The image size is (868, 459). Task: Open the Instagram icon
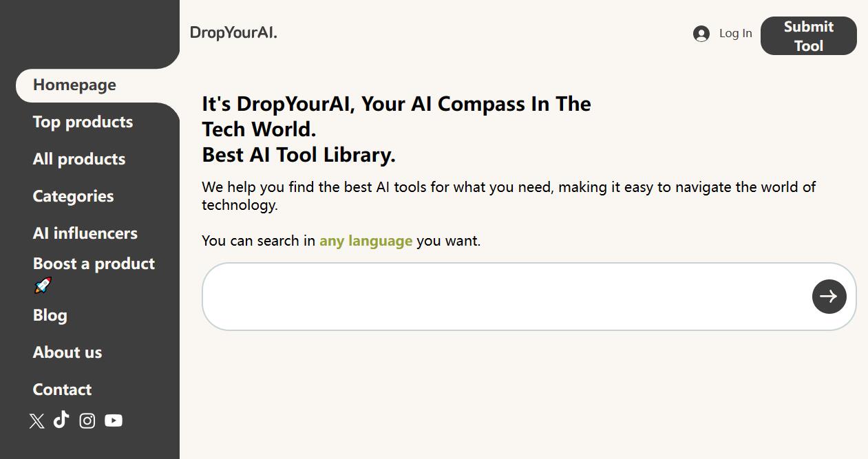point(87,420)
